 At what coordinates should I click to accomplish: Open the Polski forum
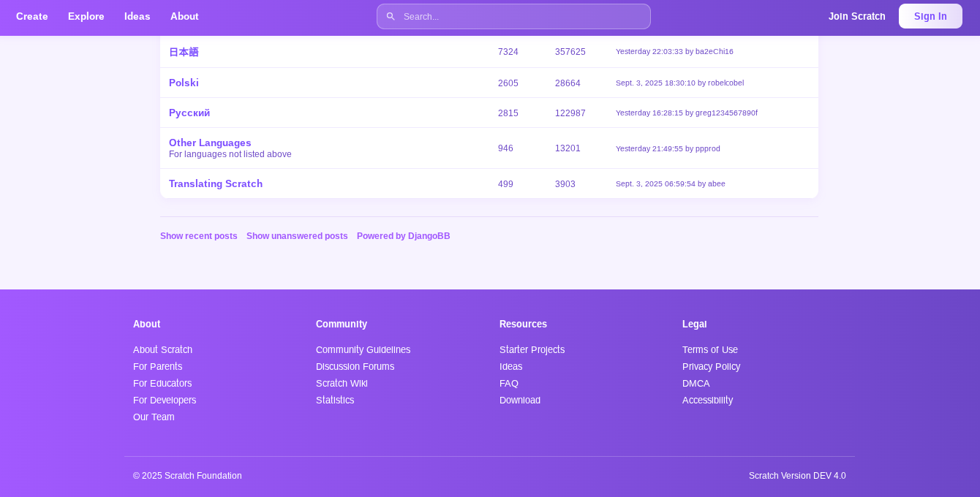(184, 83)
